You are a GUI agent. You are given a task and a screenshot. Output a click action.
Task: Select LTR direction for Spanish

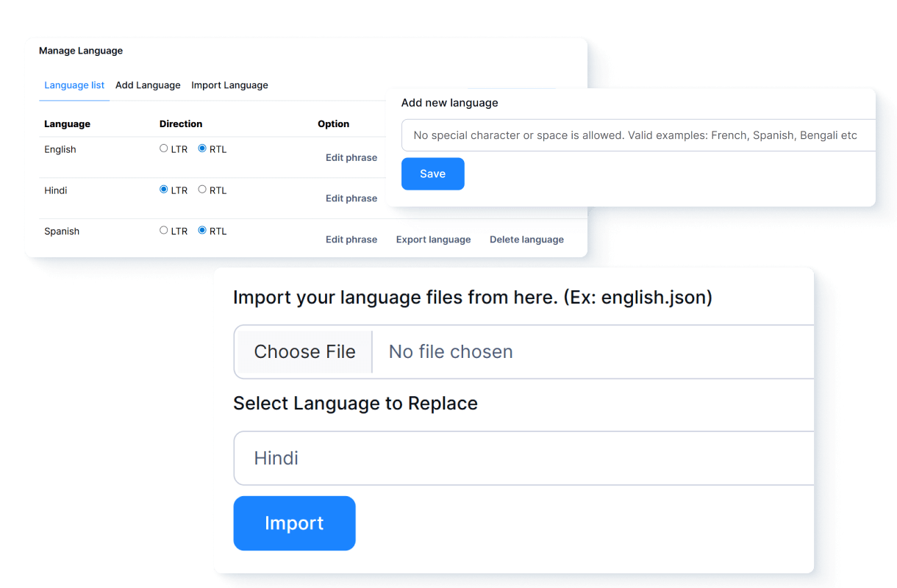(x=164, y=230)
